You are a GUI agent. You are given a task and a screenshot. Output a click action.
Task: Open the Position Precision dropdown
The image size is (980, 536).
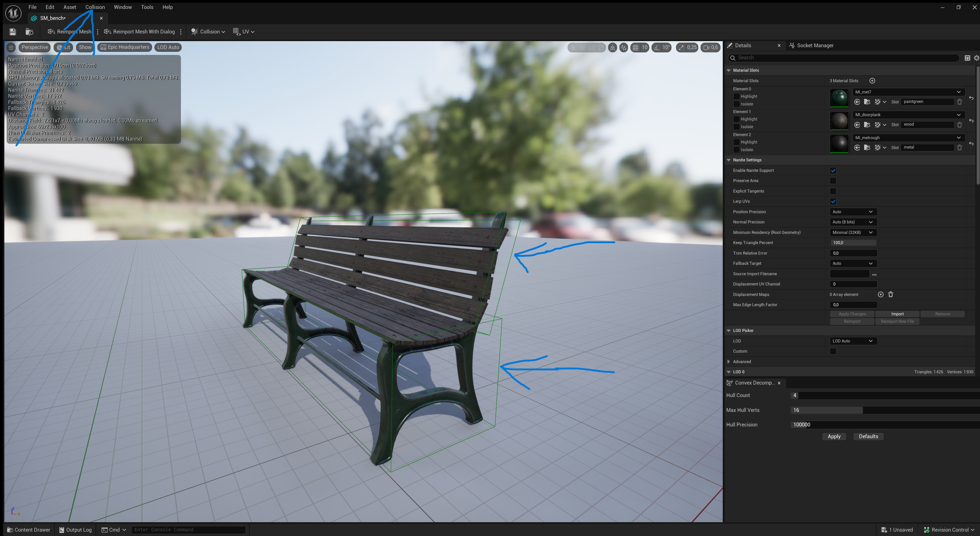[x=853, y=212]
